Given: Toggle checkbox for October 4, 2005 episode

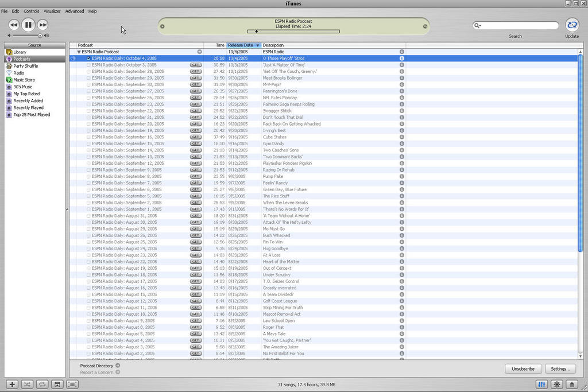Looking at the screenshot, I should click(88, 59).
